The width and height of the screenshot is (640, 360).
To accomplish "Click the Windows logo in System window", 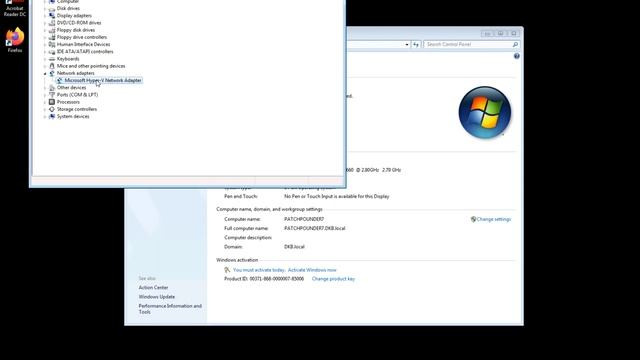I will click(484, 112).
